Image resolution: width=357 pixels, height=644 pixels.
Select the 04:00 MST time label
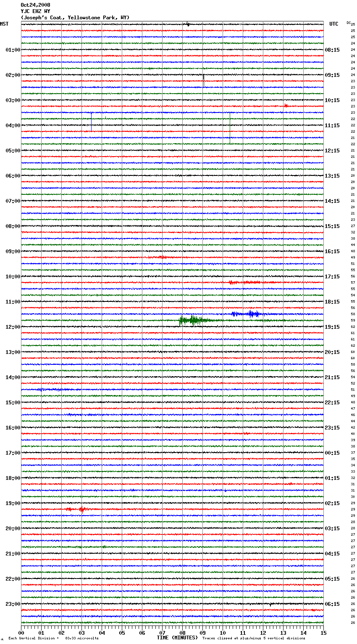[x=13, y=126]
